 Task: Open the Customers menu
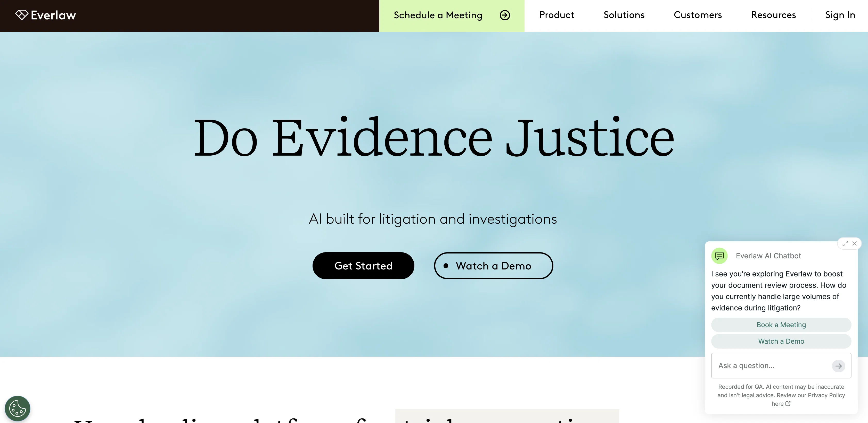[x=698, y=15]
